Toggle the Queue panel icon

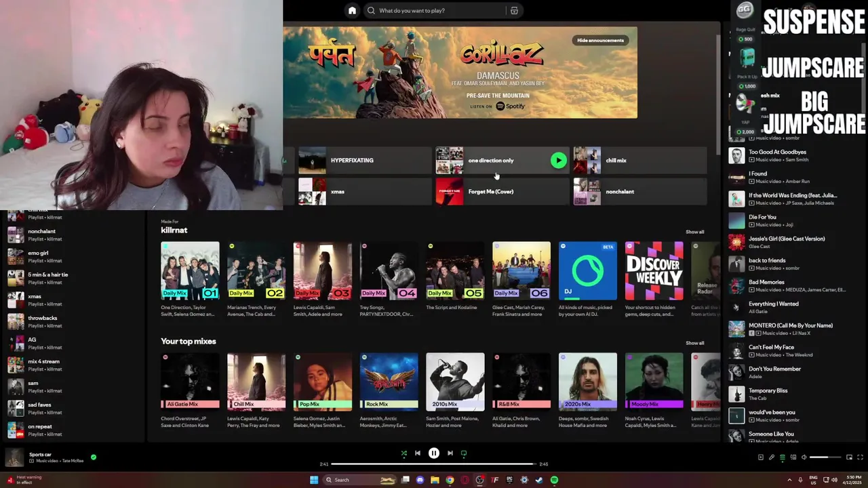pos(782,457)
